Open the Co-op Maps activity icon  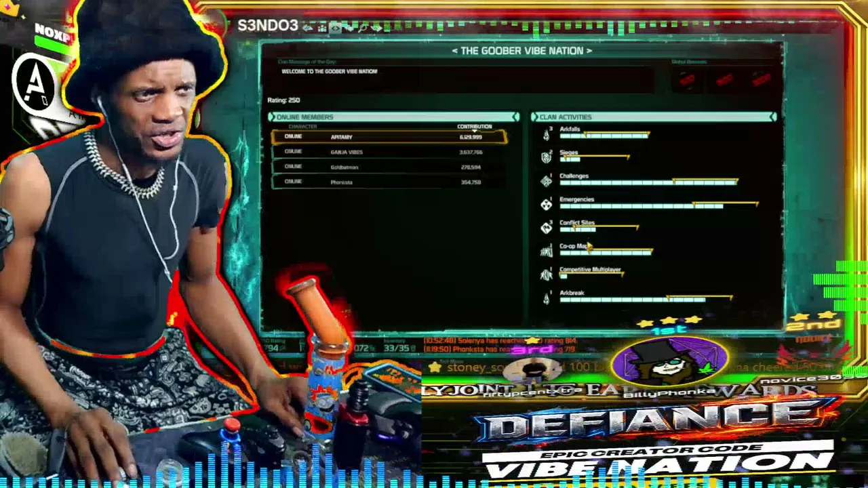coord(547,251)
